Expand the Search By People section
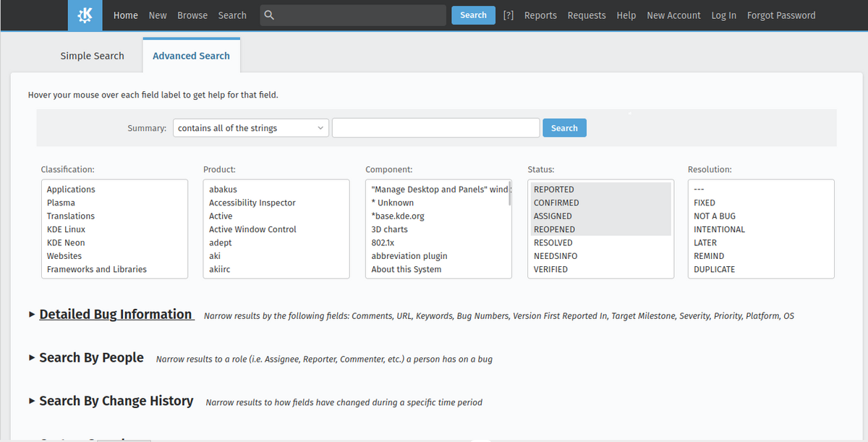 (x=91, y=358)
